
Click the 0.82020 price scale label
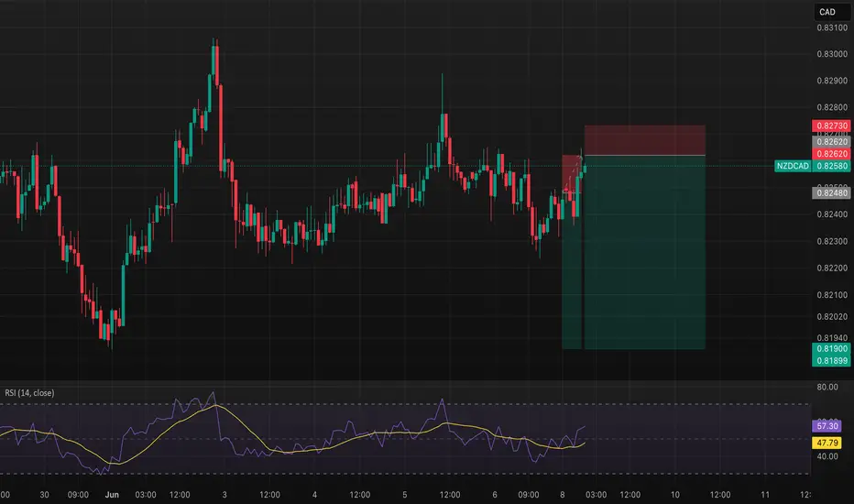coord(832,316)
